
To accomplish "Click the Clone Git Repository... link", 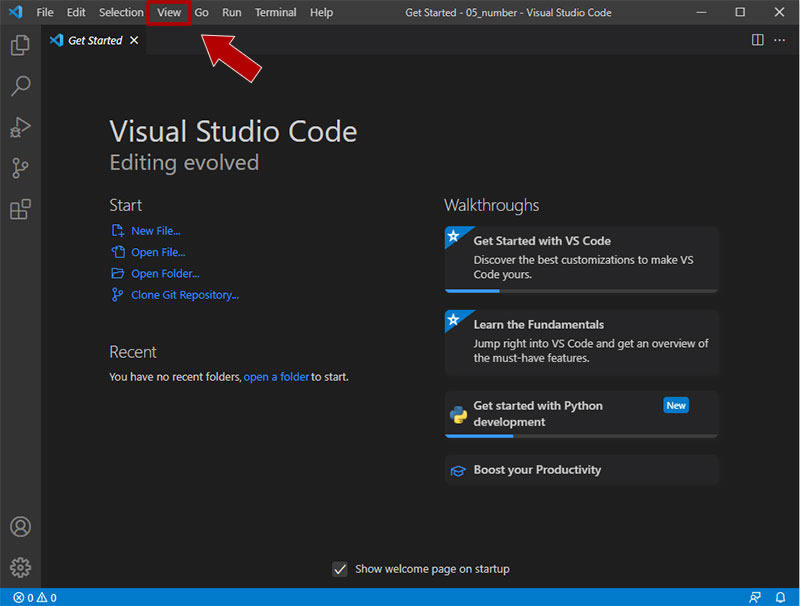I will (x=185, y=295).
